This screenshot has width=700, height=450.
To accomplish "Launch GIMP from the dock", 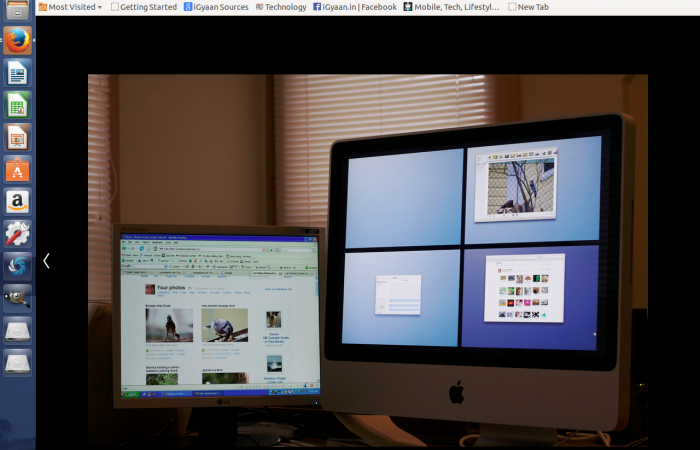I will click(17, 298).
